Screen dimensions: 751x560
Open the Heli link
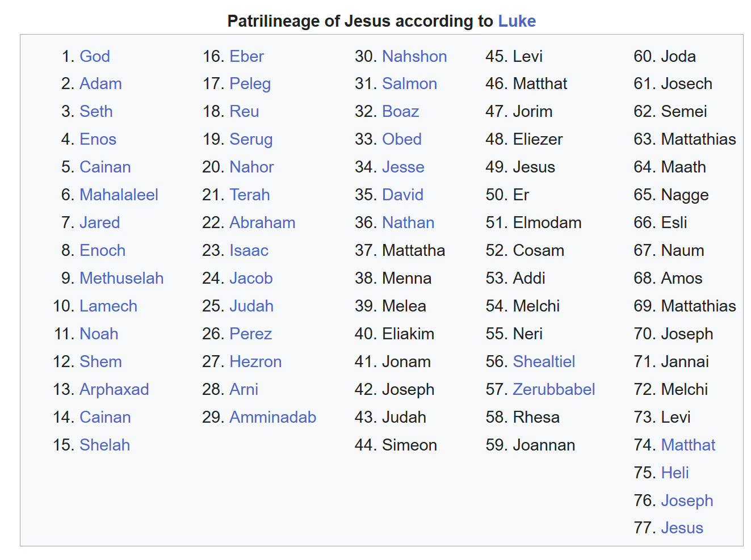(x=675, y=473)
